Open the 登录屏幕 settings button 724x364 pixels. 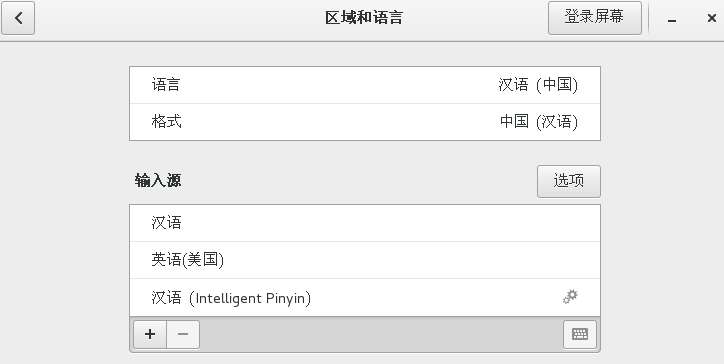595,18
